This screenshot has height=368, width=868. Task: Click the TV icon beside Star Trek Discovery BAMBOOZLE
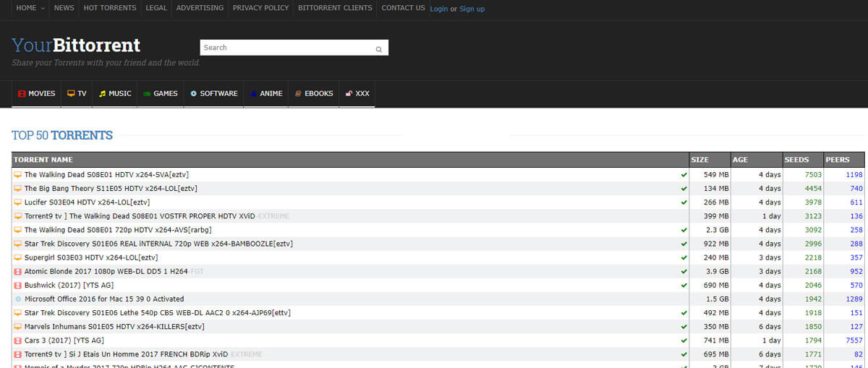[18, 244]
